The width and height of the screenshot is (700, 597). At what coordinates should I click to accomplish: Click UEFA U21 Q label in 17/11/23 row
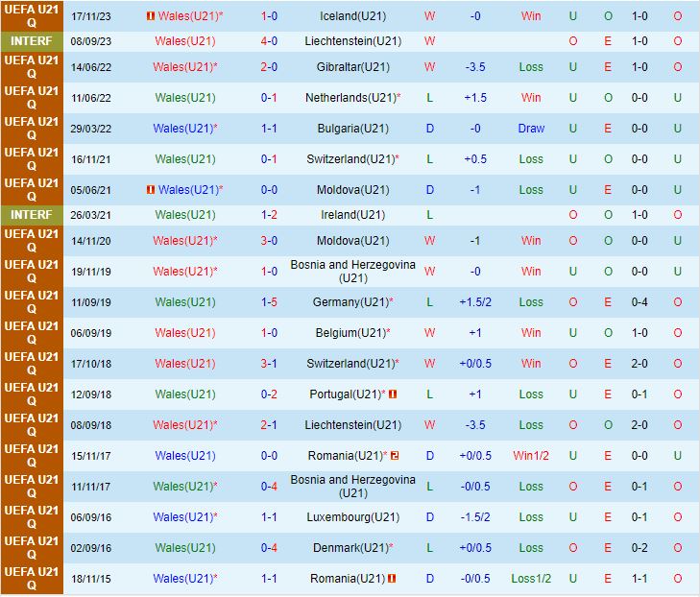point(32,16)
